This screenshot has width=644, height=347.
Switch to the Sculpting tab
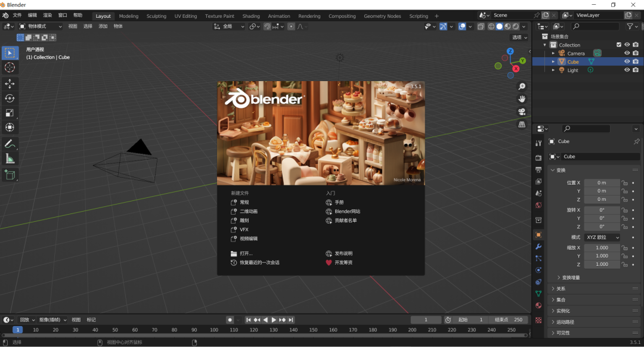tap(156, 16)
